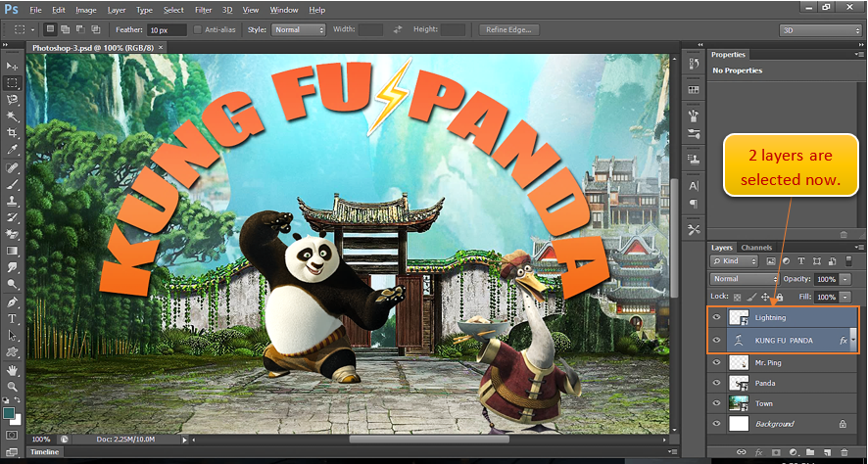Open the tool preset picker arrow

[x=32, y=30]
